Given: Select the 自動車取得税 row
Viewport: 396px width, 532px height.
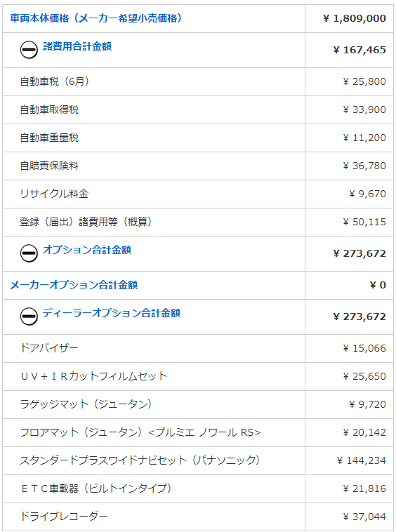Looking at the screenshot, I should pos(198,110).
